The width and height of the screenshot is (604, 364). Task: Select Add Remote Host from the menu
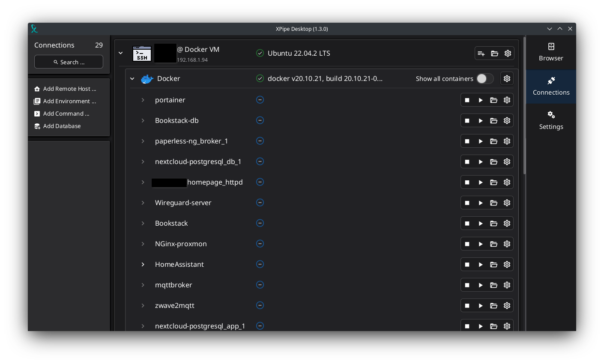[69, 89]
